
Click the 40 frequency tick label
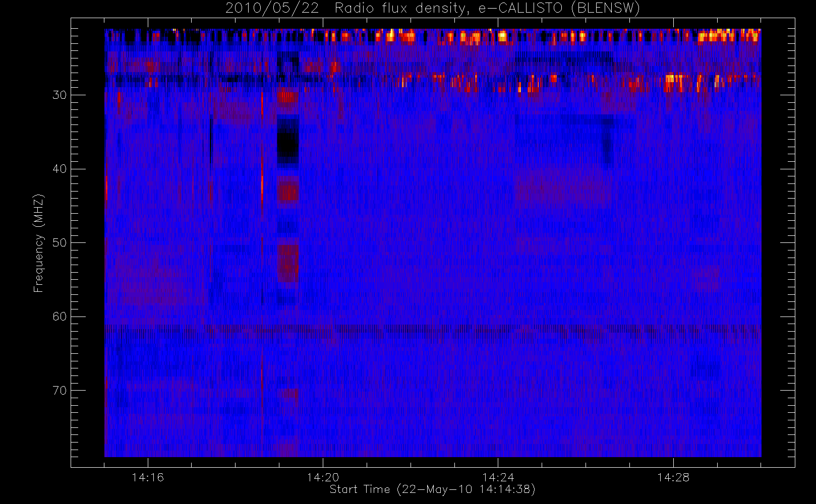click(60, 169)
